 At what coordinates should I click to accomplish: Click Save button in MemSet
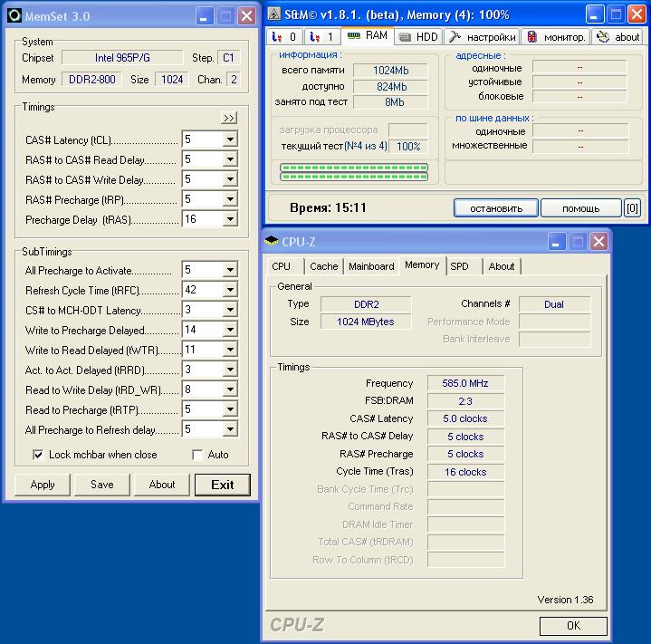[x=102, y=485]
